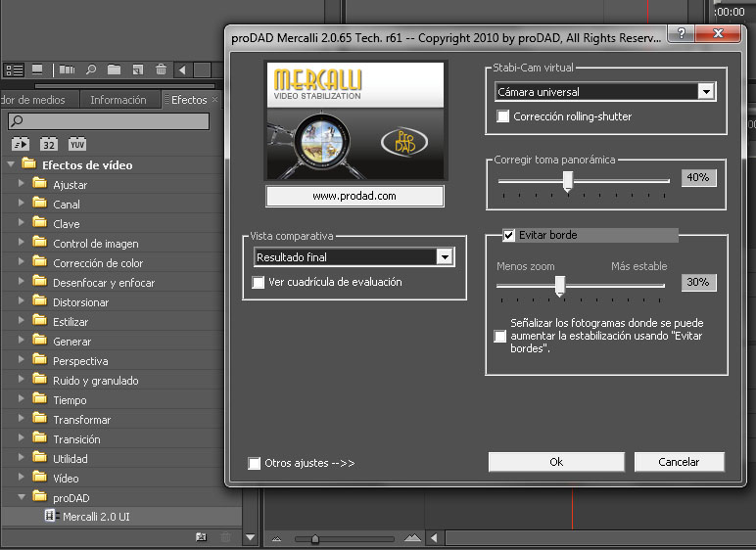Viewport: 756px width, 550px height.
Task: Click the left arrow toolbar button
Action: tap(182, 70)
